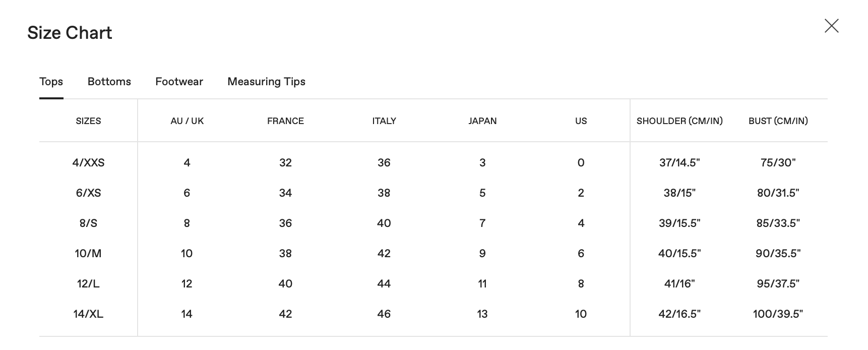Select the Measuring Tips tab
The height and width of the screenshot is (350, 868).
pyautogui.click(x=266, y=82)
